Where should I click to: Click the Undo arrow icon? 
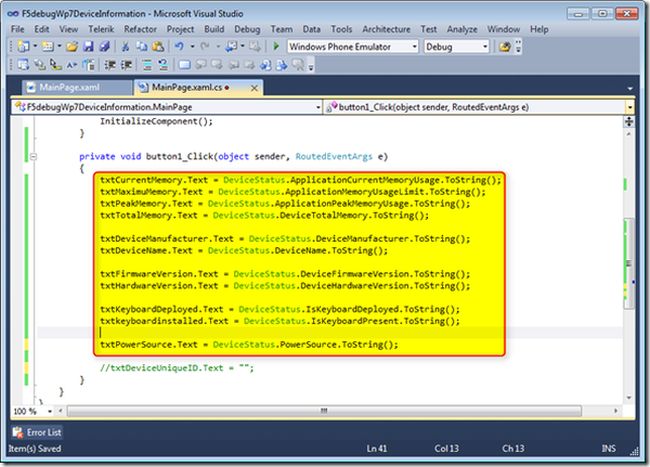[178, 46]
